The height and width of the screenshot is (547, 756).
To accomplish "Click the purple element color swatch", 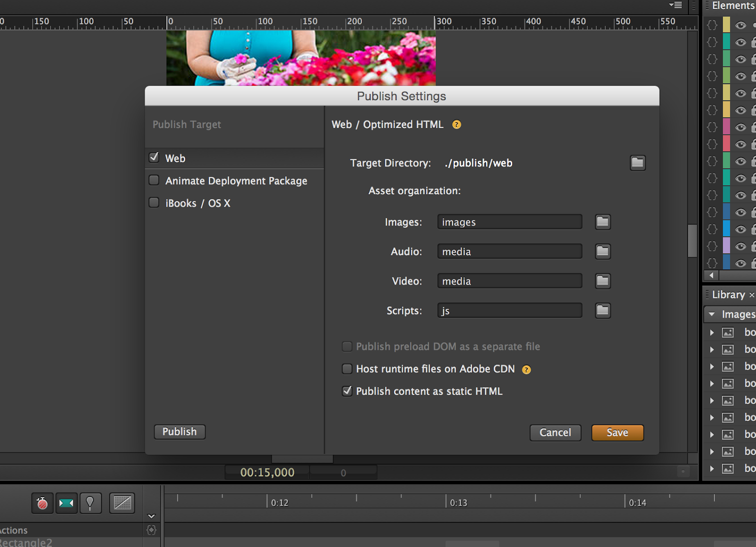I will (726, 246).
